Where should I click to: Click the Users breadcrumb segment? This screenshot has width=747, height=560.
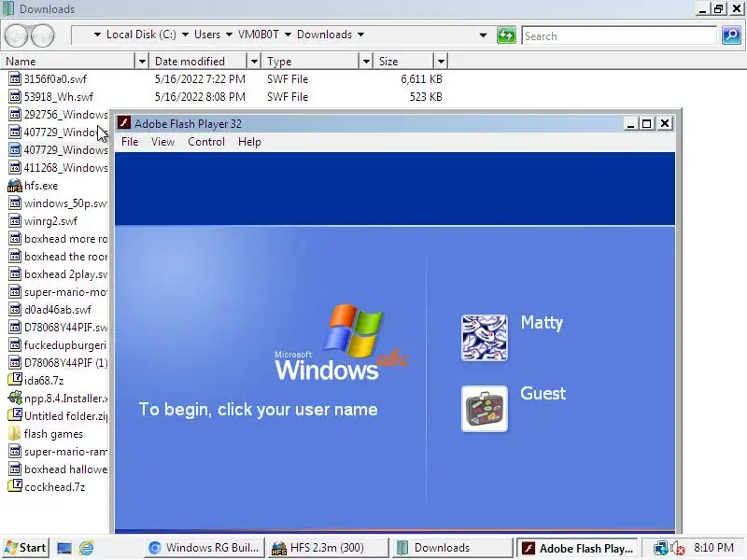point(207,35)
